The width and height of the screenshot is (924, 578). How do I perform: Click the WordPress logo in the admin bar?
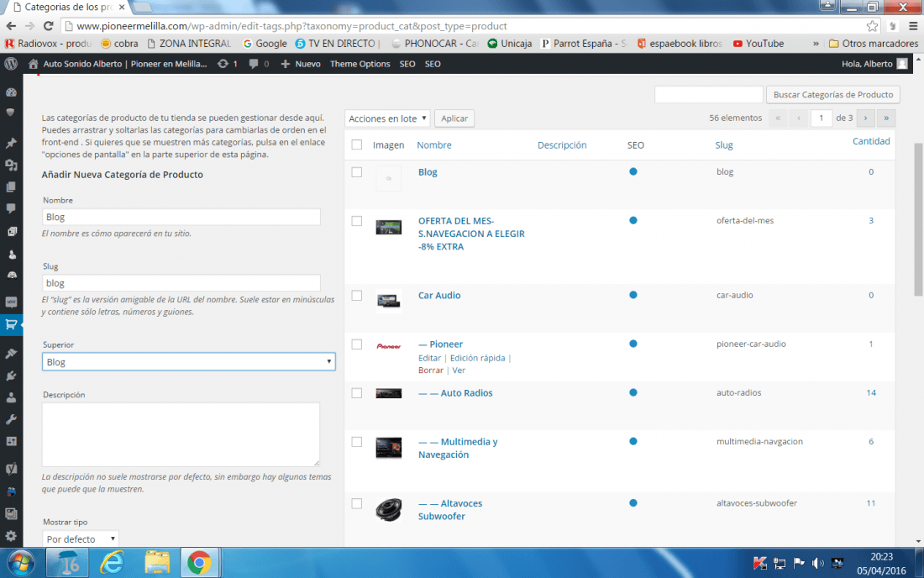coord(11,64)
